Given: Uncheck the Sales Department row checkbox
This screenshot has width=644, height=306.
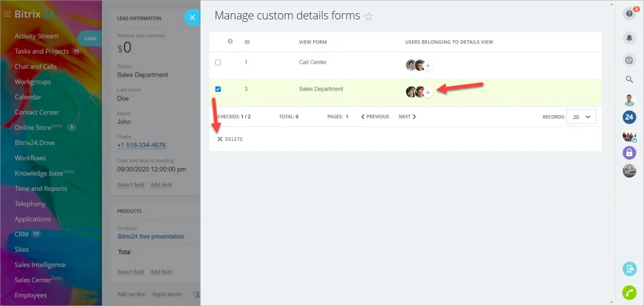Looking at the screenshot, I should click(x=218, y=89).
